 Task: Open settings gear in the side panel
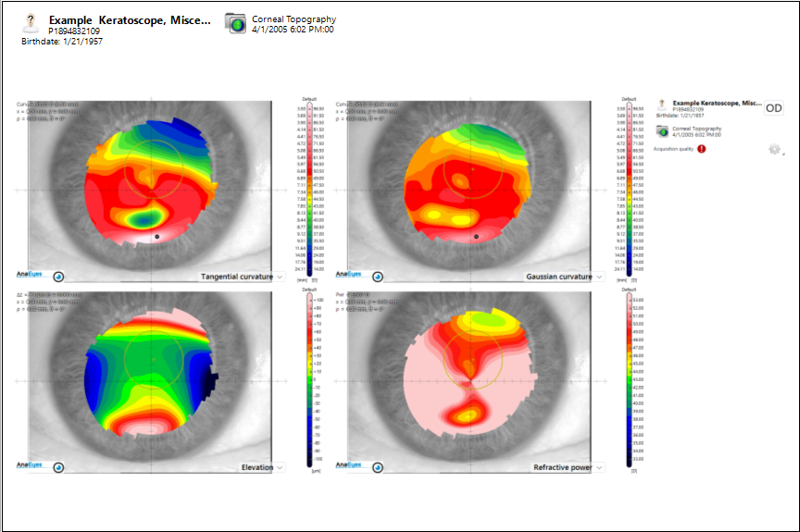774,149
